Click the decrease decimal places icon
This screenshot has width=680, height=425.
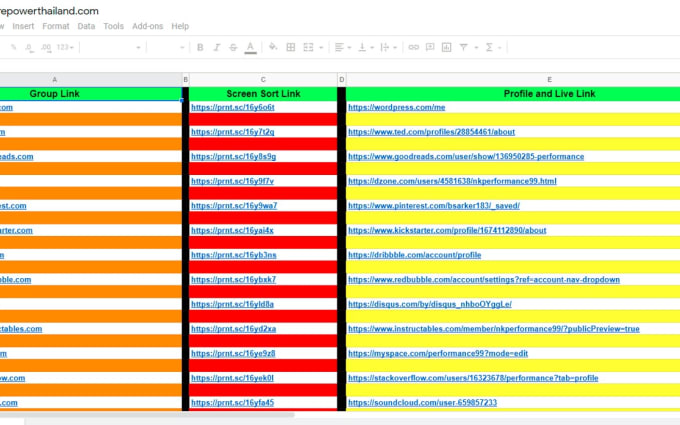pyautogui.click(x=29, y=47)
